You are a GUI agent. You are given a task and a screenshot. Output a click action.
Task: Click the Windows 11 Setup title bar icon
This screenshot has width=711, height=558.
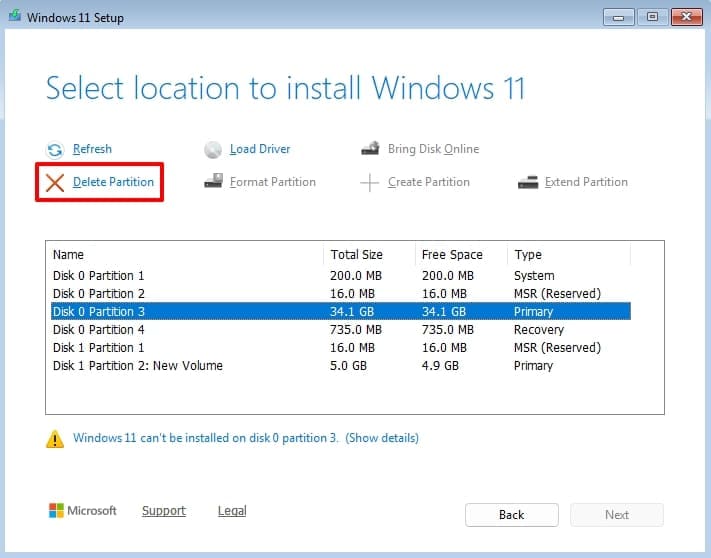click(15, 16)
